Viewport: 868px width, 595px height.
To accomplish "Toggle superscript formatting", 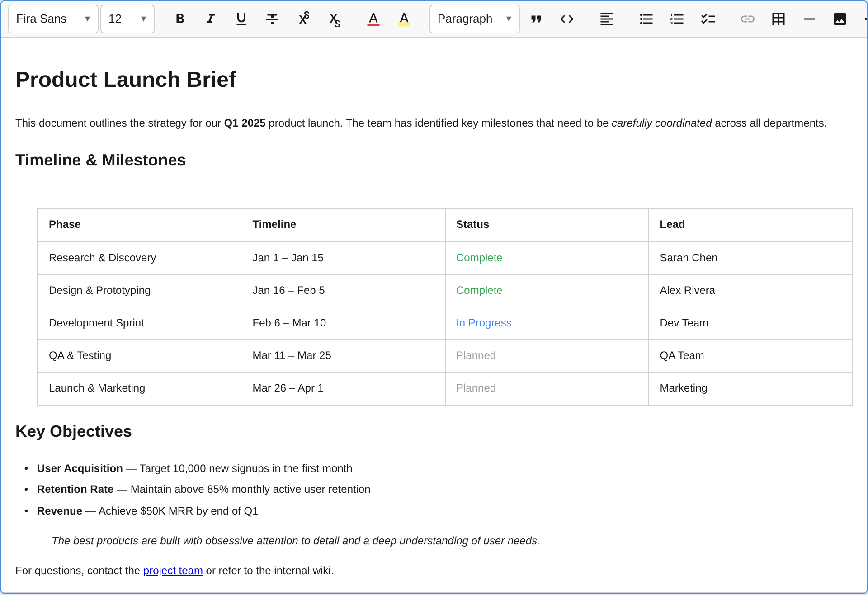I will point(303,19).
